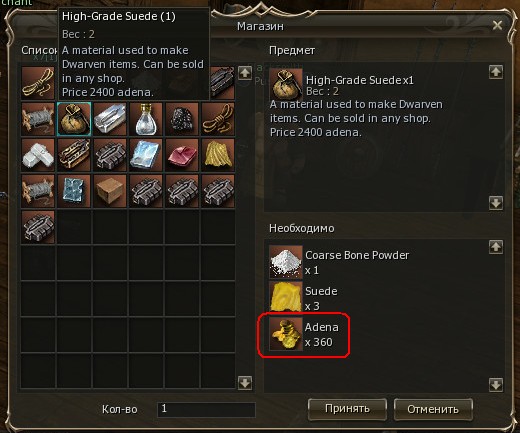This screenshot has width=520, height=433.
Task: Select the blue crystal sheet item
Action: pos(146,155)
